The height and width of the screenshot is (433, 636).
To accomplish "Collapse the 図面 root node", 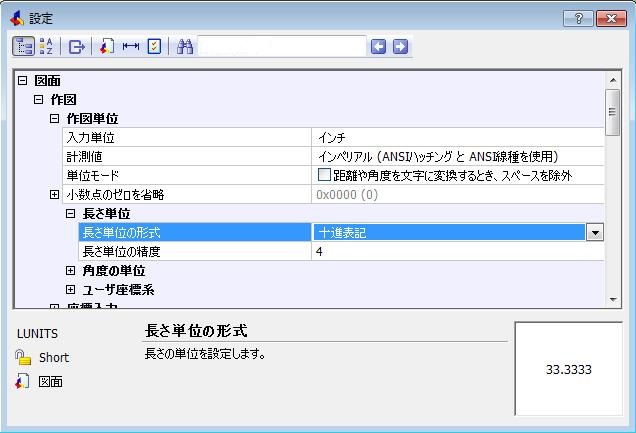I will [x=23, y=80].
